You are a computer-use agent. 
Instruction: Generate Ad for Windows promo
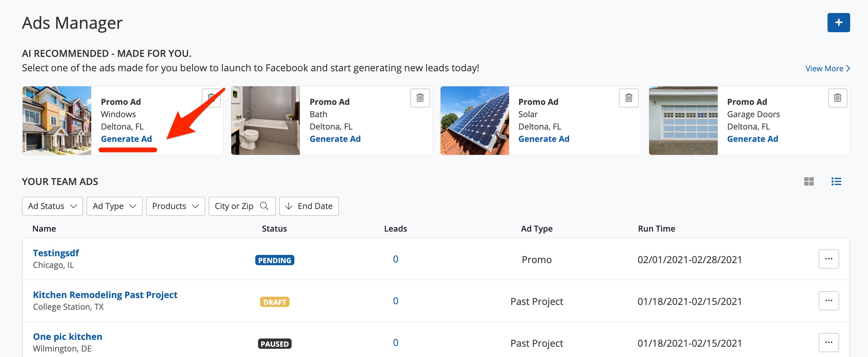126,139
